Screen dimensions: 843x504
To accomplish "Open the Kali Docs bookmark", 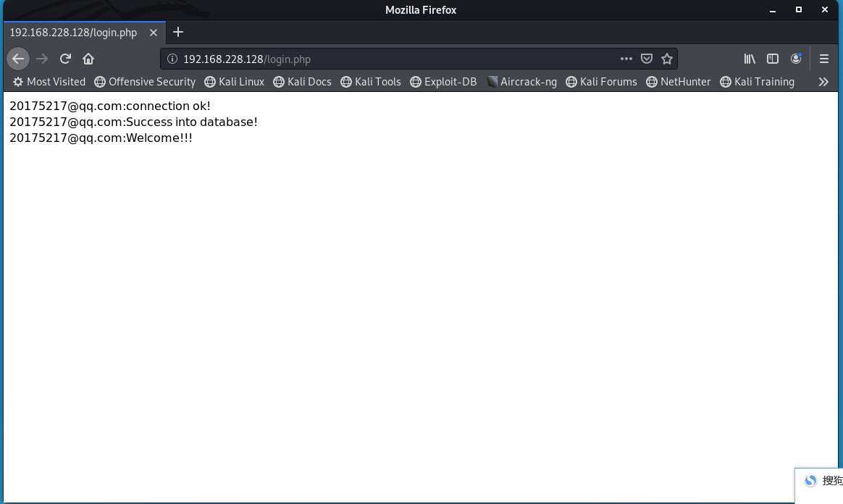I will (x=302, y=82).
